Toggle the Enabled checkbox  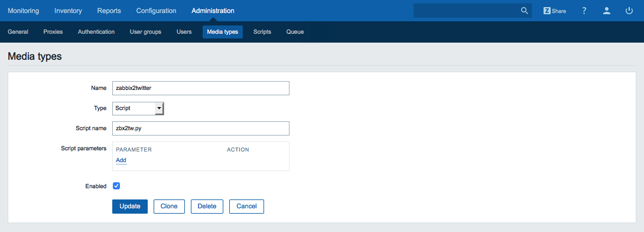click(116, 186)
